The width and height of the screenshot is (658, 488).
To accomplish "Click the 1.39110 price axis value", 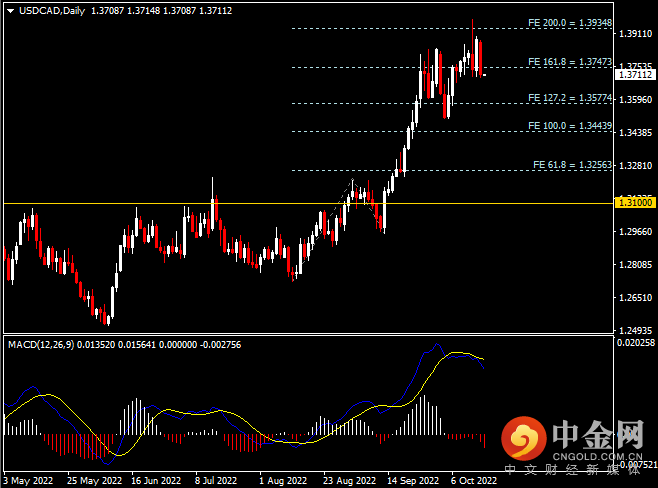I will (636, 34).
